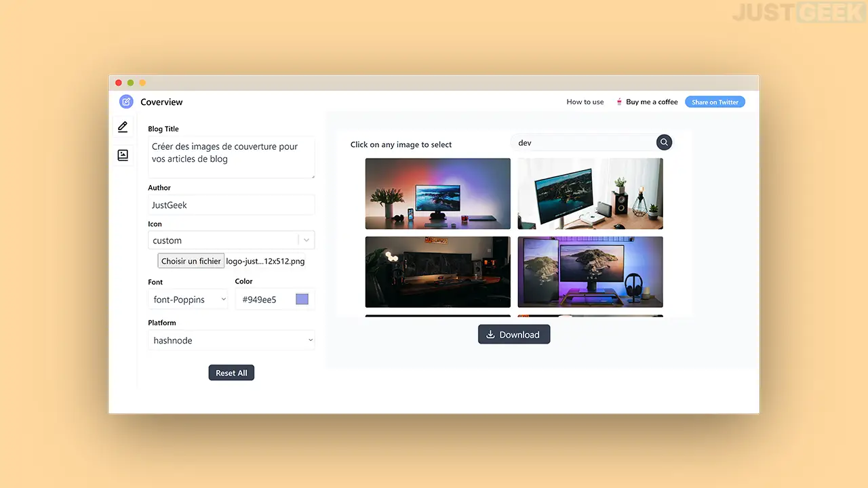
Task: Click the purple color swatch
Action: coord(302,299)
